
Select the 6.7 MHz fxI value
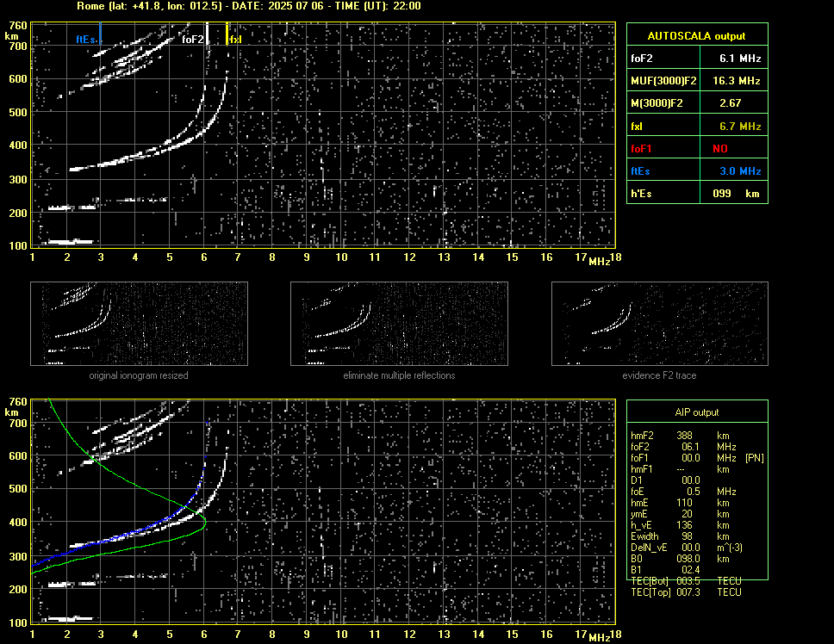pyautogui.click(x=740, y=127)
